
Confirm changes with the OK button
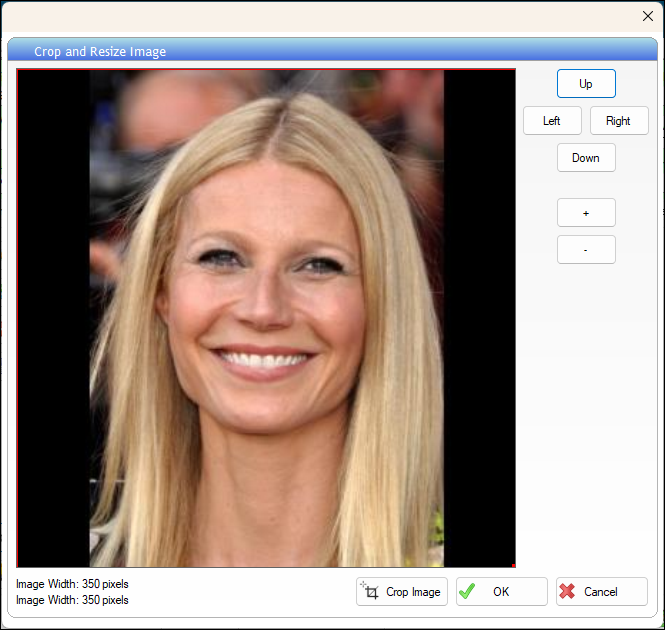(x=502, y=591)
